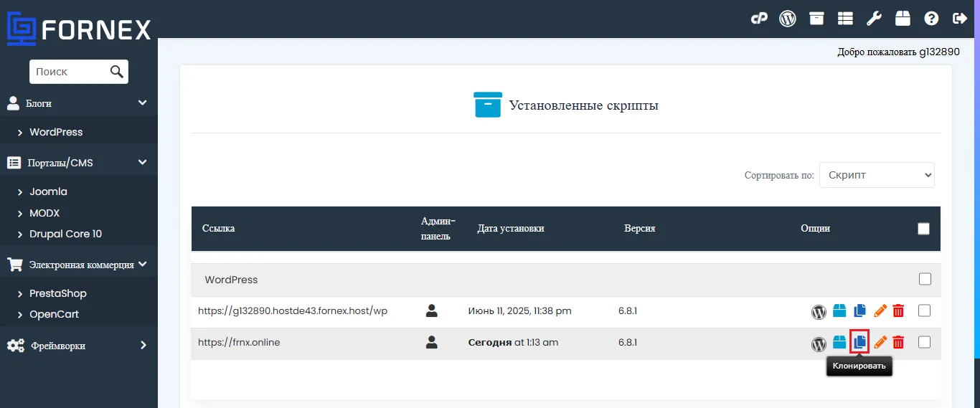Viewport: 980px width, 408px height.
Task: Open MODX in the sidebar
Action: pos(44,213)
